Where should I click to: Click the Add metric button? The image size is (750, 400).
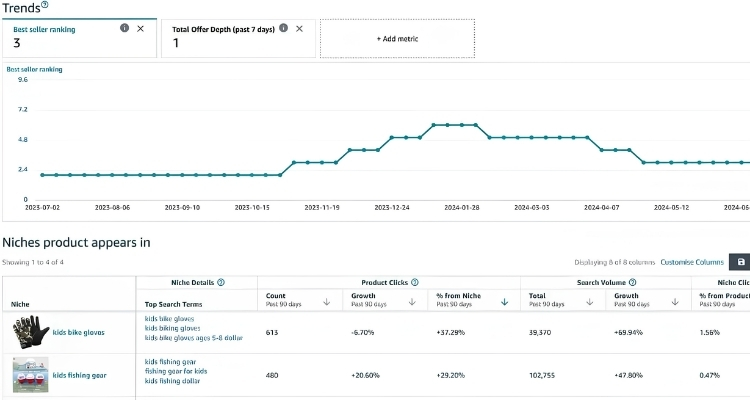[x=397, y=39]
